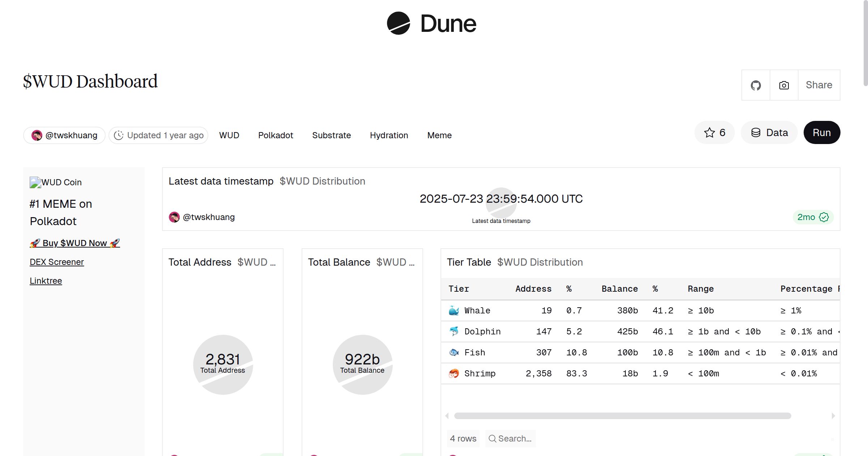The height and width of the screenshot is (456, 868).
Task: Open the 4 rows pagination selector
Action: click(x=463, y=438)
